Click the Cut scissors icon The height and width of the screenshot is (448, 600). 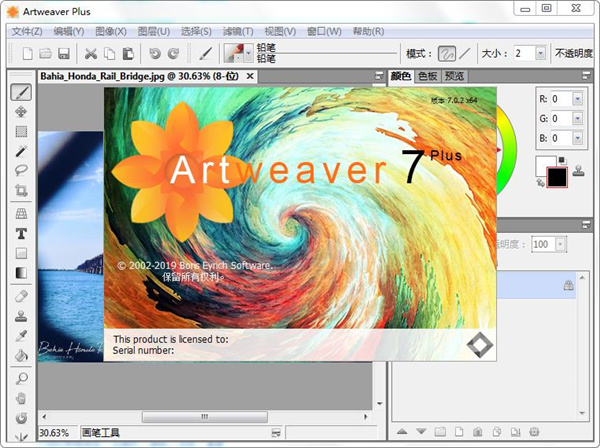tap(91, 54)
